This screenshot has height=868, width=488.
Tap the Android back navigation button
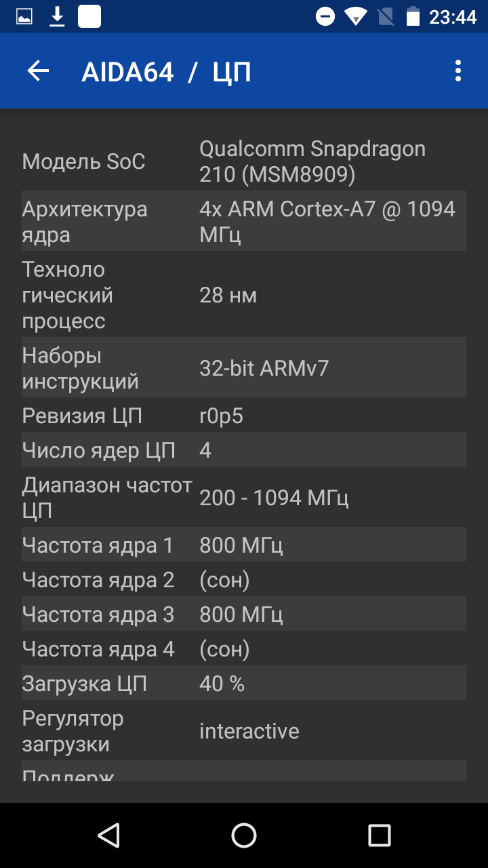pos(108,835)
